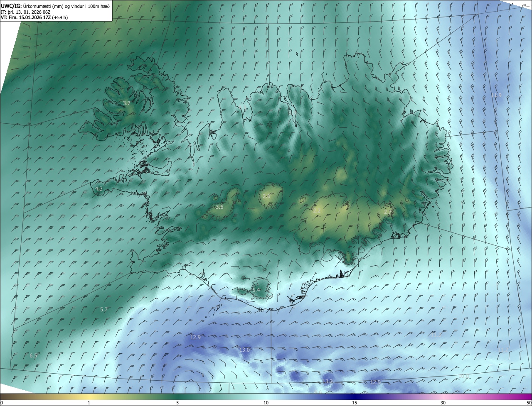Click the 10.0 value label over the southeast sea

click(x=463, y=376)
